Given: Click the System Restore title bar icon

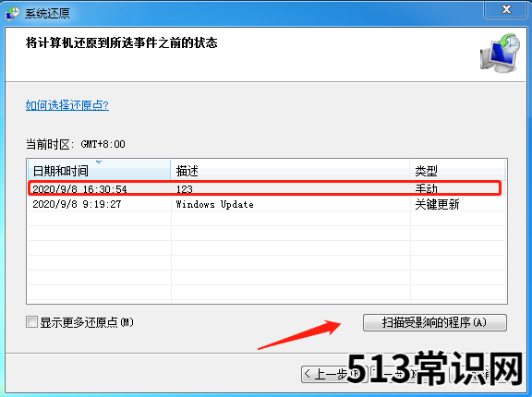Looking at the screenshot, I should tap(13, 14).
